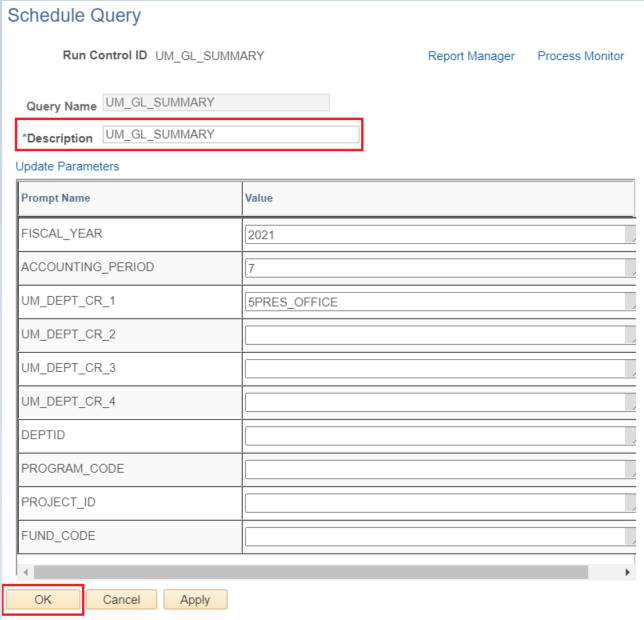Screen dimensions: 644x620
Task: Click the OK button
Action: (43, 599)
